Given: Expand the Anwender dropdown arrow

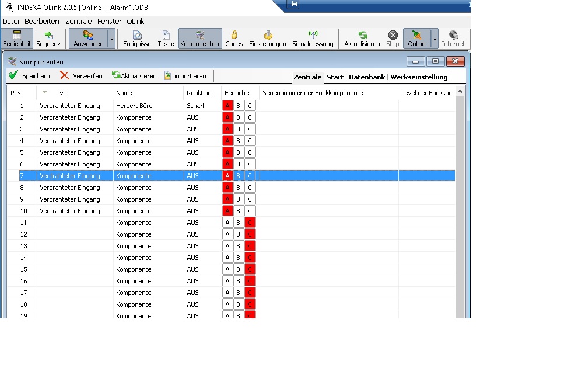Looking at the screenshot, I should 111,39.
